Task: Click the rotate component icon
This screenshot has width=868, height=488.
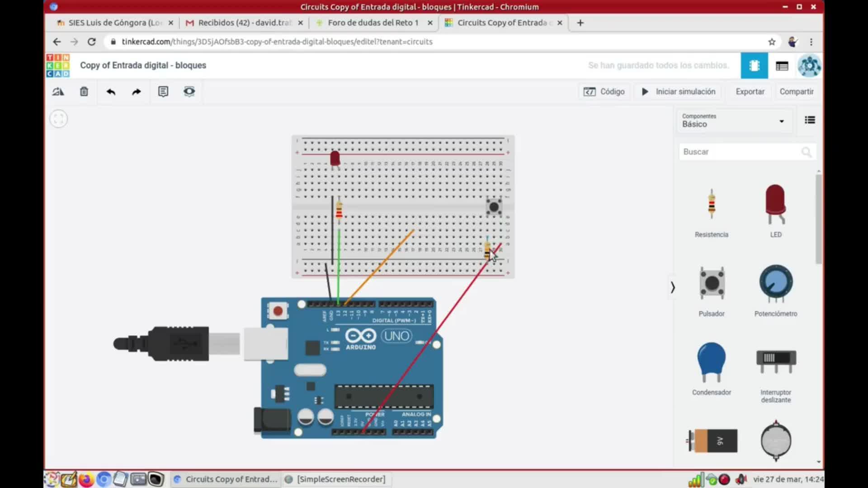Action: coord(58,92)
